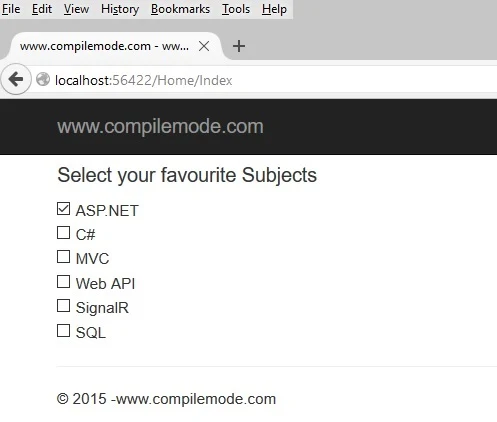Open a new tab with plus icon
This screenshot has width=497, height=422.
239,46
